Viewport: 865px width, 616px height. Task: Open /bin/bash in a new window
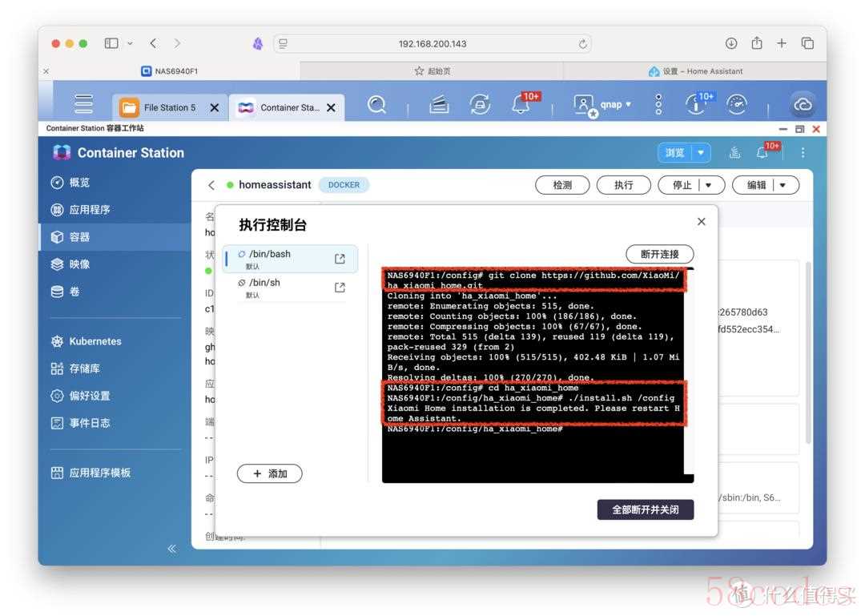pyautogui.click(x=340, y=259)
